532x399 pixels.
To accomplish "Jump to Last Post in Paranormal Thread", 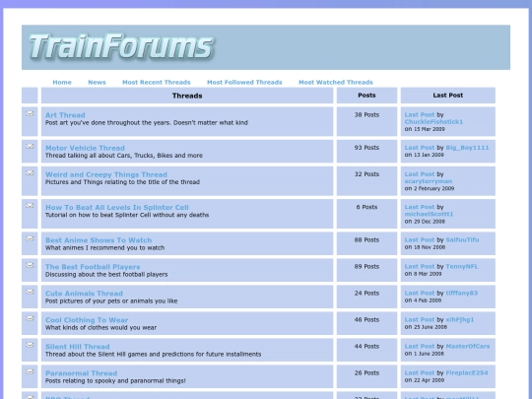I will 420,372.
